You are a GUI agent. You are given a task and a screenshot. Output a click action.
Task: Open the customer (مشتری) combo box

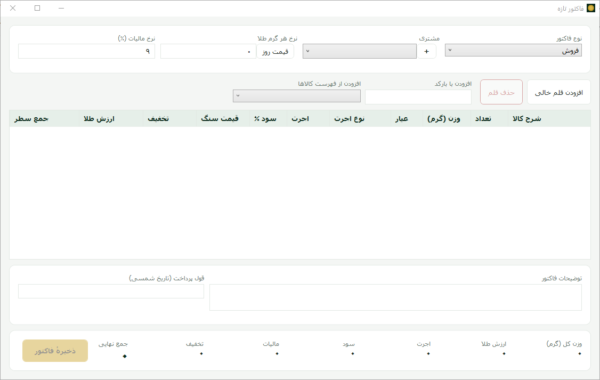tap(359, 51)
